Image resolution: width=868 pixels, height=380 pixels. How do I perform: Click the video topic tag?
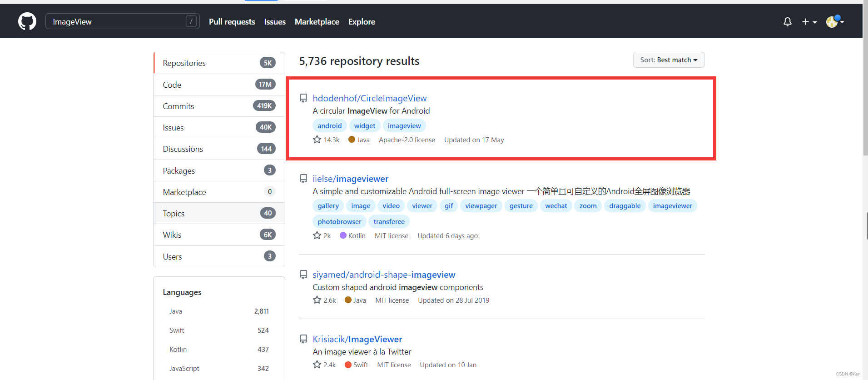click(x=391, y=206)
